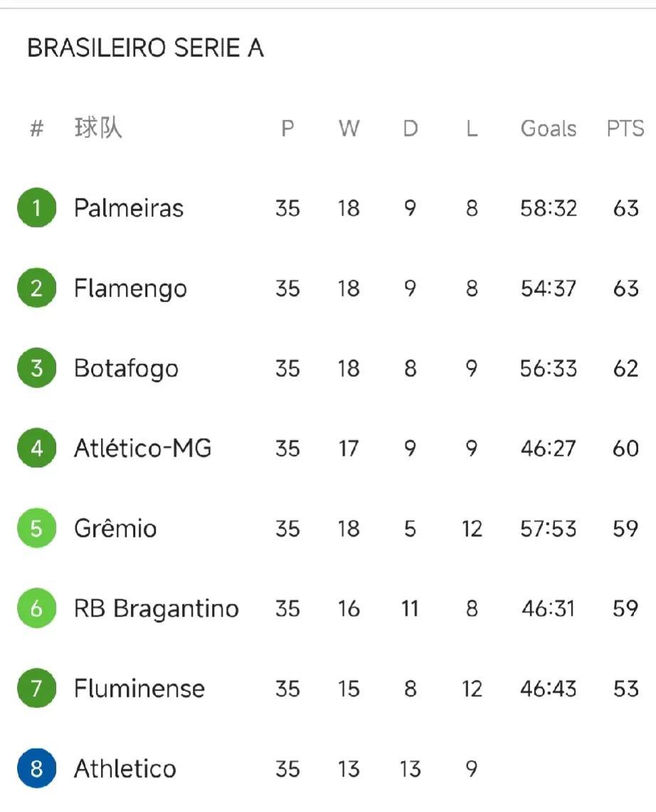Screen dimensions: 656x812
Task: Click the BRASILEIRO SERIE A title
Action: 146,48
